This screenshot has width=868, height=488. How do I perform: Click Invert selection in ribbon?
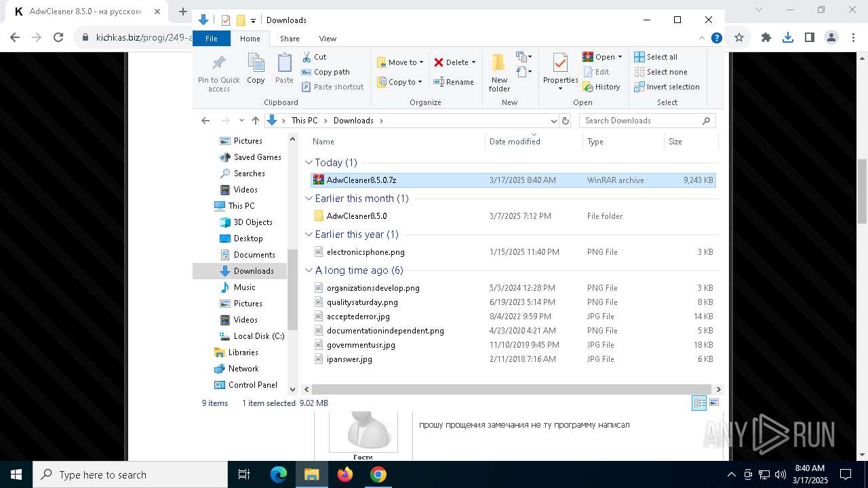pos(667,87)
